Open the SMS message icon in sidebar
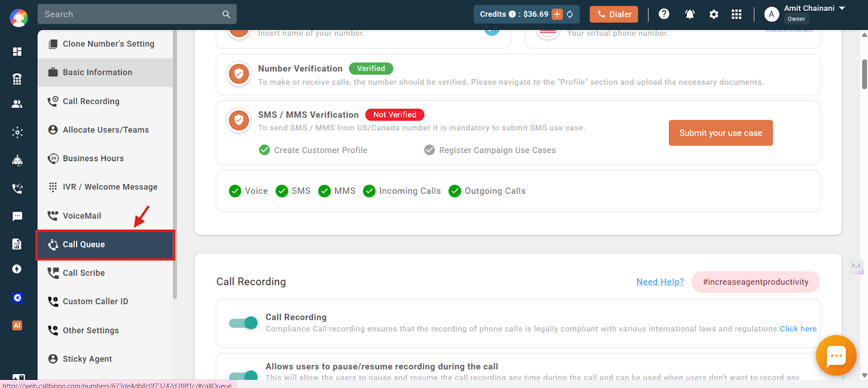 click(17, 217)
